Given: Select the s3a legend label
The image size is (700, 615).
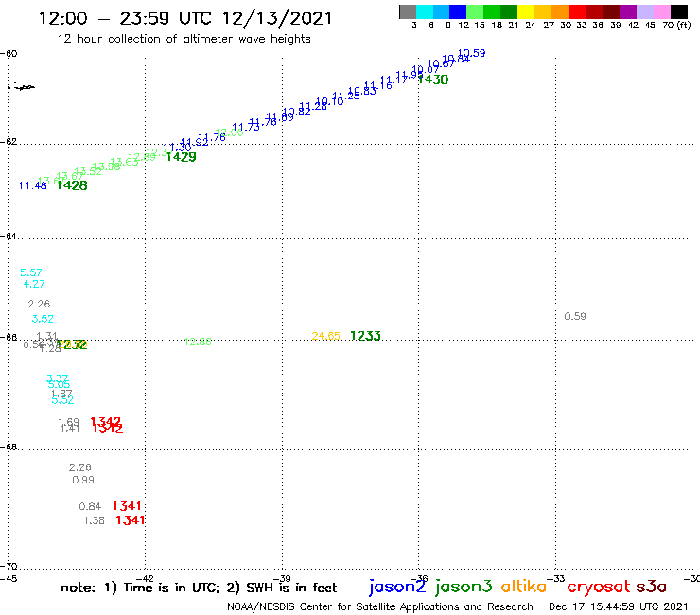Looking at the screenshot, I should (x=652, y=587).
